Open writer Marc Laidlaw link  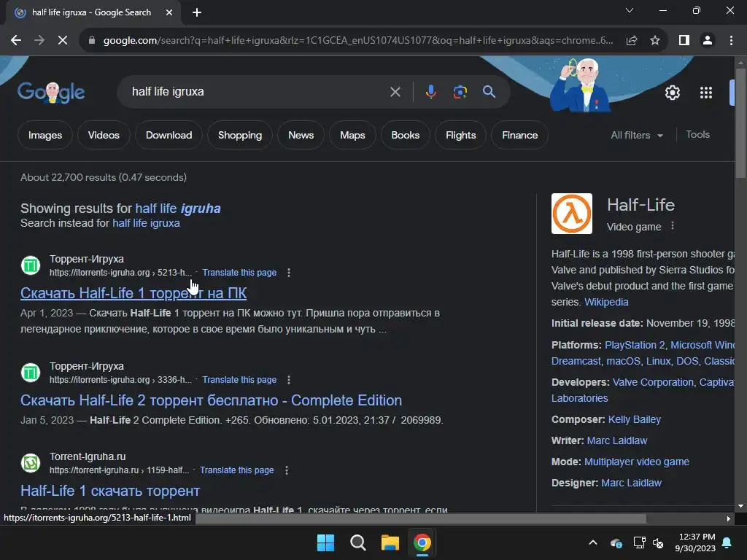617,441
